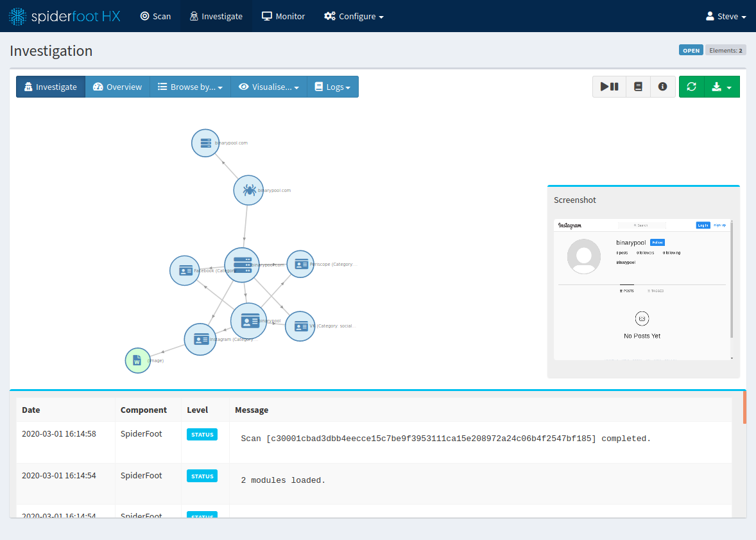Select the Instagram account node in graph

(x=200, y=339)
